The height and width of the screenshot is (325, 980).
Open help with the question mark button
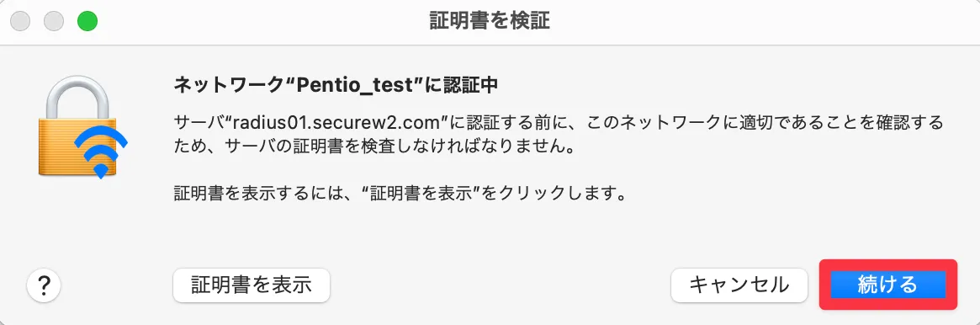pyautogui.click(x=44, y=285)
